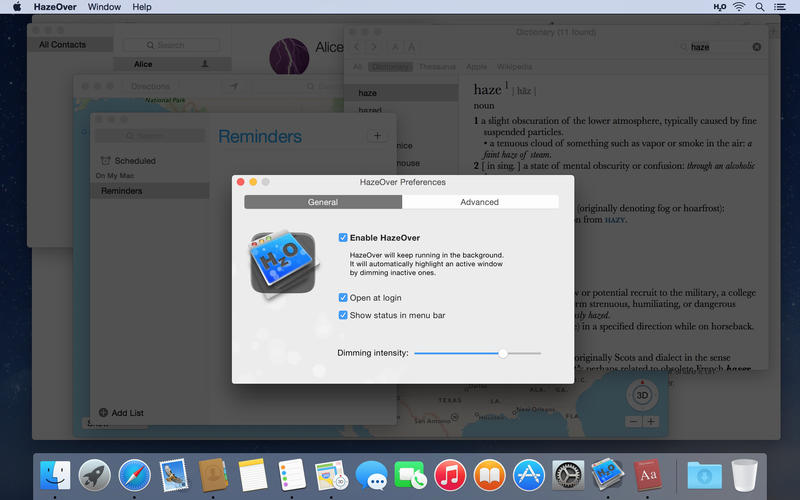Click the HazeOver icon in the dock
Screen dimensions: 800x500
click(607, 474)
